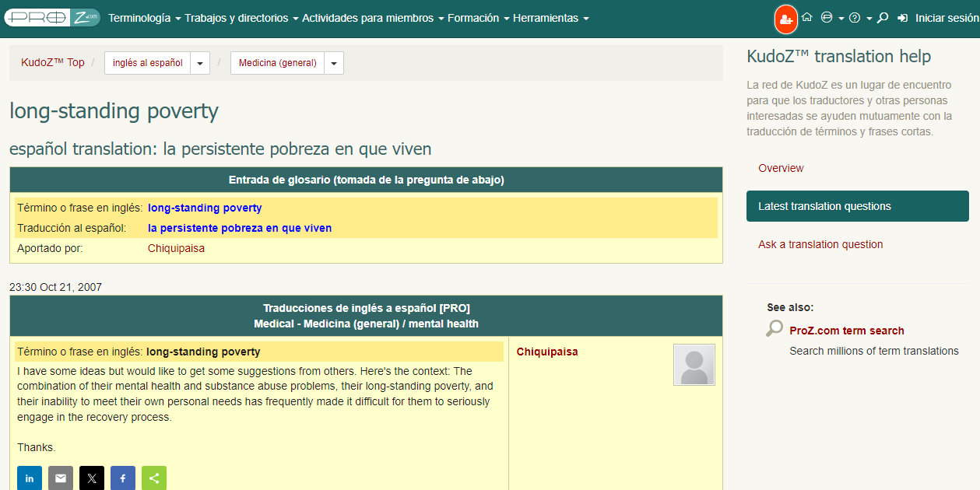The image size is (980, 490).
Task: Open the help question mark icon
Action: 855,18
